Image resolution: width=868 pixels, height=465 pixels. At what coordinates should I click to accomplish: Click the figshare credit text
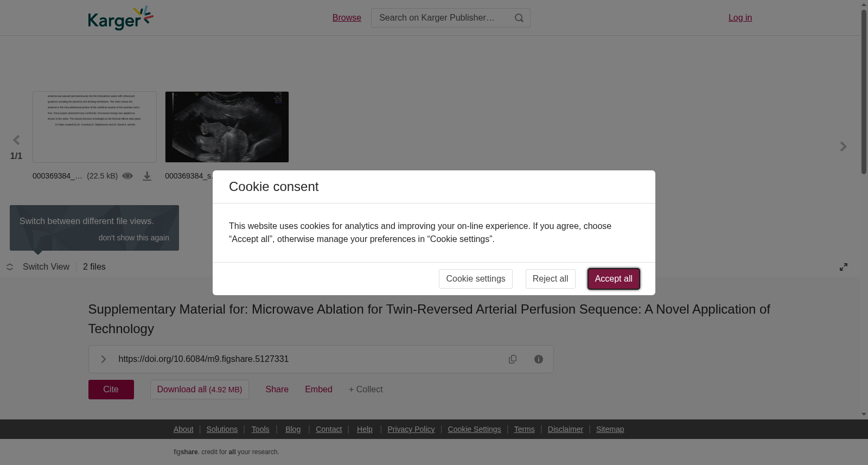pos(226,452)
